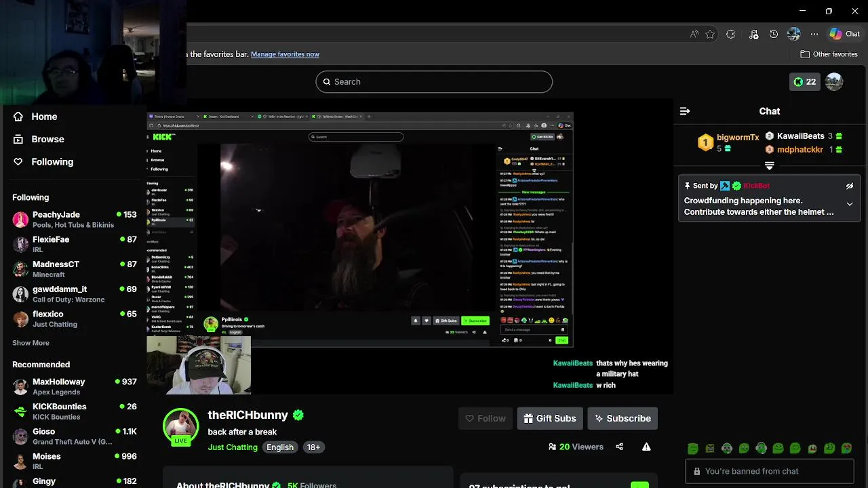The width and height of the screenshot is (868, 488).
Task: Open Gingy recommended channel
Action: click(75, 482)
